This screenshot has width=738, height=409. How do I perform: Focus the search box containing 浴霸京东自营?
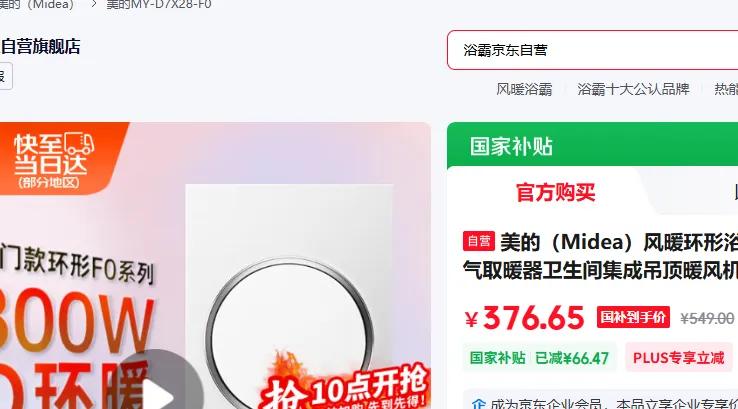[593, 50]
